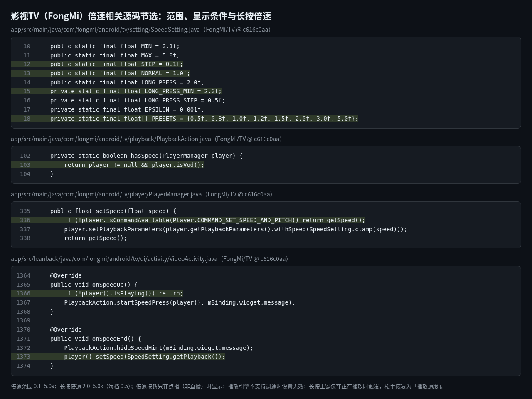
Task: Click line number 336
Action: (x=25, y=220)
